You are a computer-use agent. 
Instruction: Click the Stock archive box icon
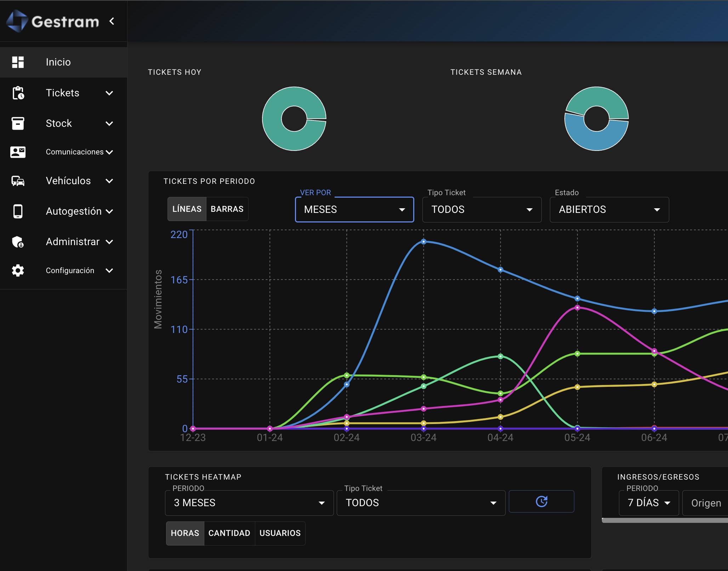pyautogui.click(x=18, y=123)
